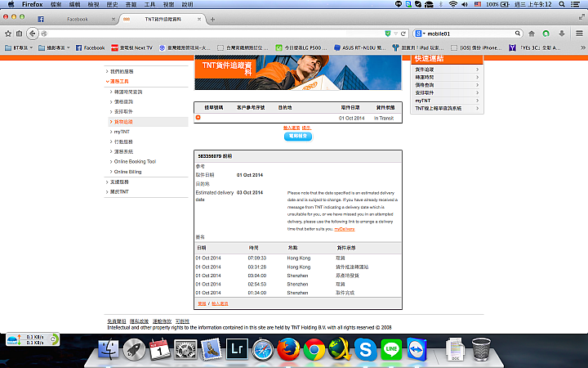
Task: Open the 工具 menu in menu bar
Action: [x=149, y=4]
